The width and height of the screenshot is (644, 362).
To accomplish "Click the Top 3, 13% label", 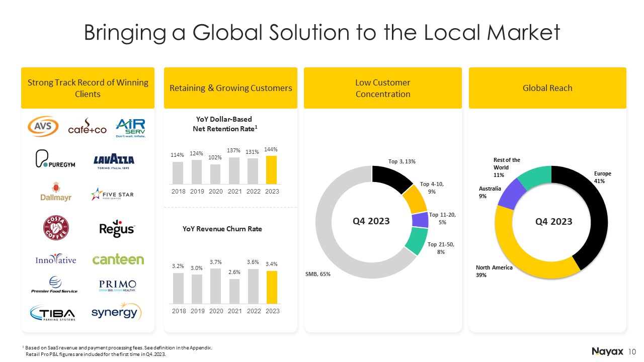I will [x=401, y=161].
